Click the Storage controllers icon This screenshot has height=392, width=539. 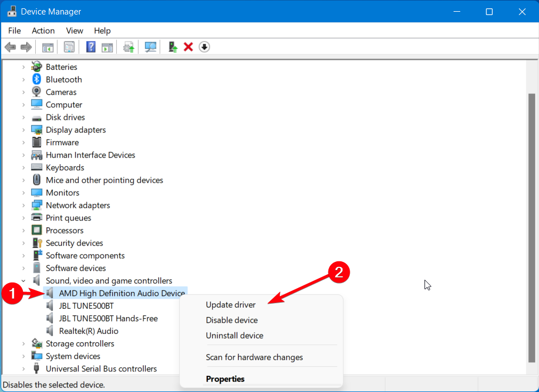point(36,343)
